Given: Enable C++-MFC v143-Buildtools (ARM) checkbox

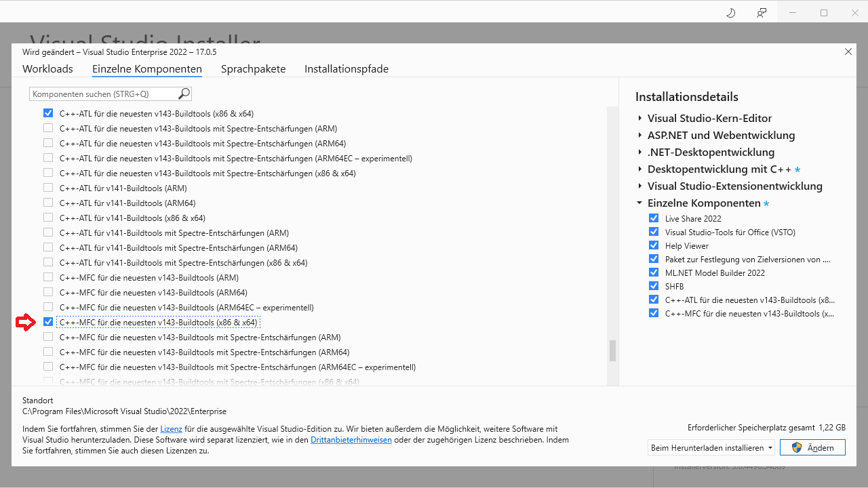Looking at the screenshot, I should click(48, 277).
